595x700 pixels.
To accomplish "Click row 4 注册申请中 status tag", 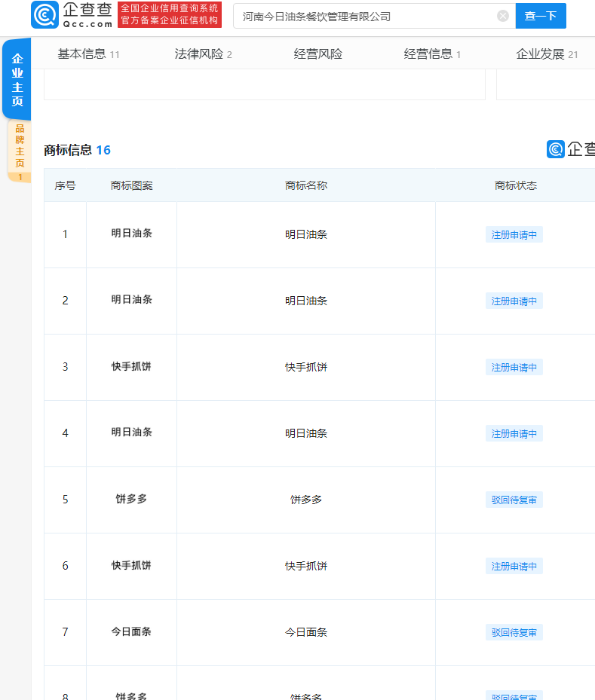I will [514, 433].
